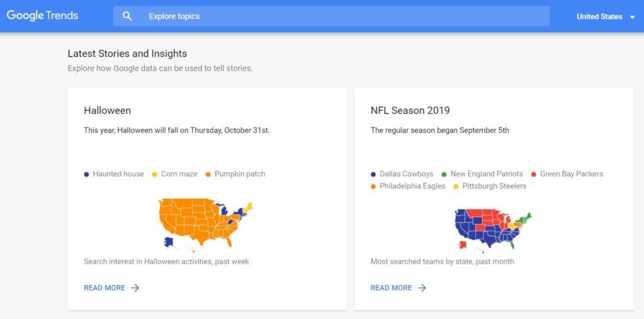Select the Green Bay Packers legend dot
The image size is (644, 319).
coord(533,174)
